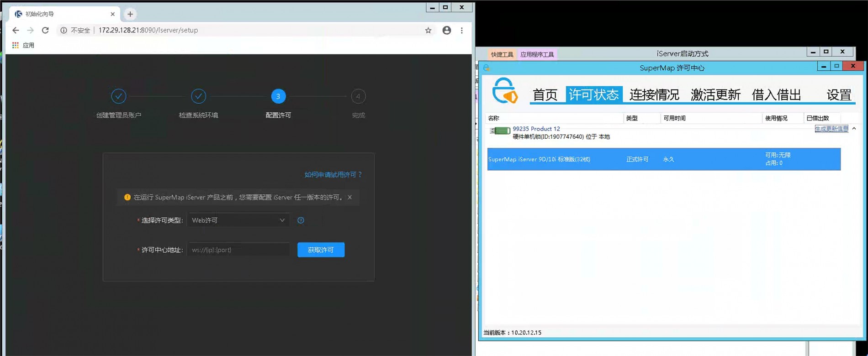The height and width of the screenshot is (356, 868).
Task: Go to the 激活更新 tab
Action: point(715,94)
